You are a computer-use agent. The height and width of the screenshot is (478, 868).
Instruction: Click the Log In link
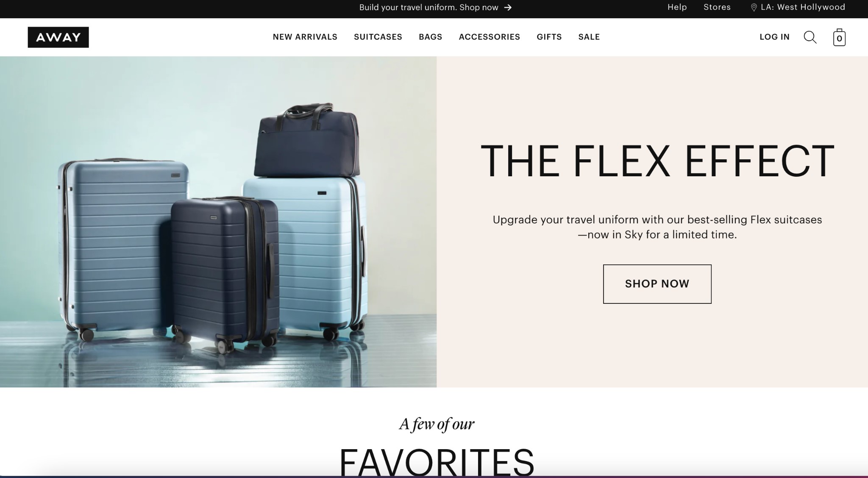point(775,37)
